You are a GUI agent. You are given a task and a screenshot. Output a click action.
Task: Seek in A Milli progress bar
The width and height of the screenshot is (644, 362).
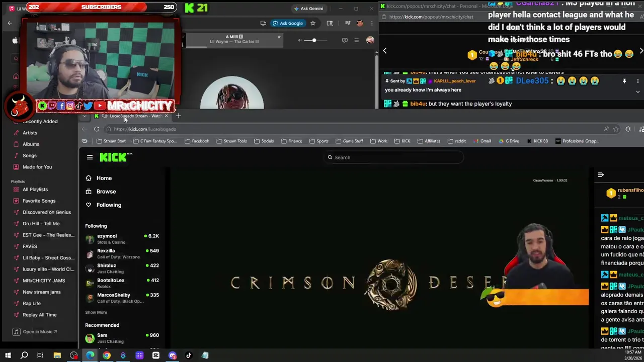coord(234,47)
